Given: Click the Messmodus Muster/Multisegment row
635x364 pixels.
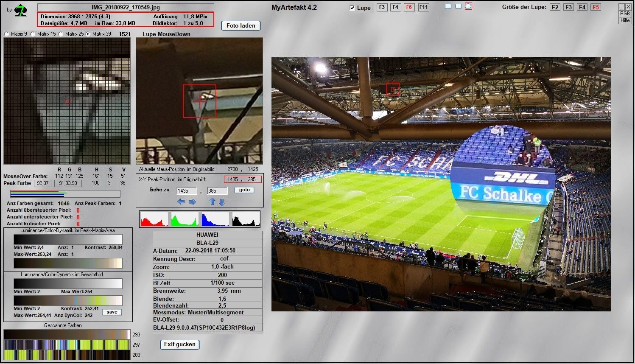Looking at the screenshot, I should (x=207, y=313).
